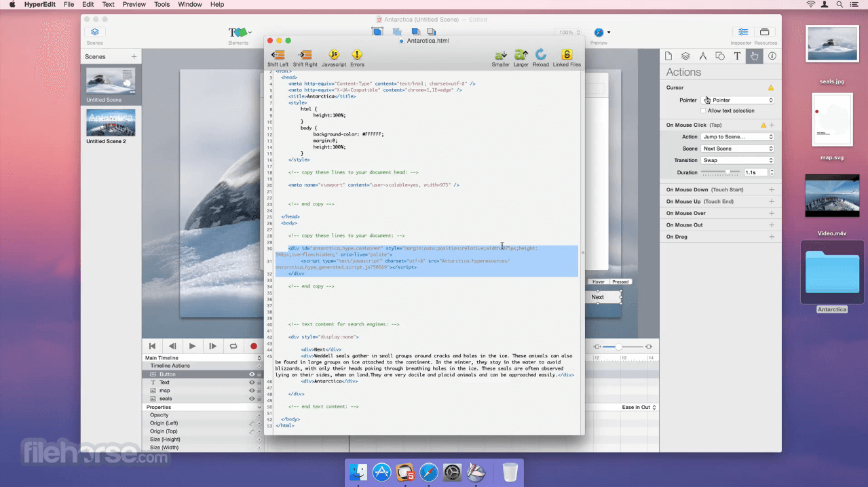Reload the Antarctica.html preview
The width and height of the screenshot is (868, 487).
click(541, 55)
